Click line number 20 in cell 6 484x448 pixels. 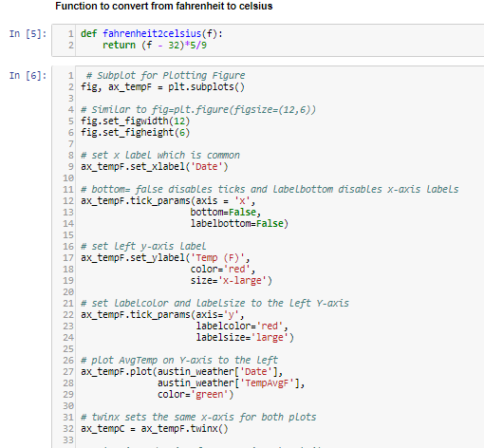(x=68, y=291)
